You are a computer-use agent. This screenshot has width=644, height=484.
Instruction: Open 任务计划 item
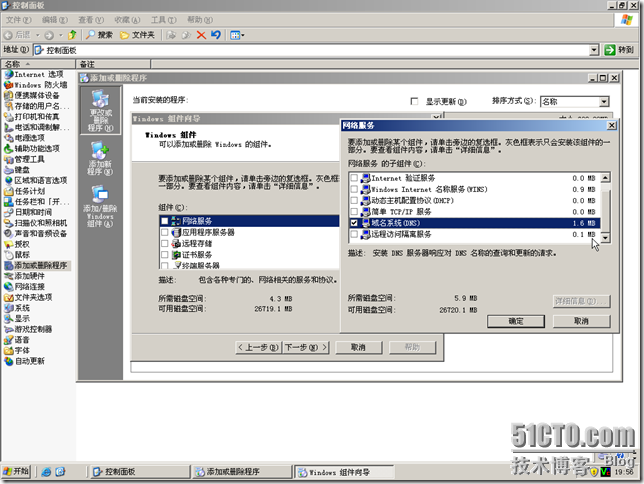(x=25, y=191)
